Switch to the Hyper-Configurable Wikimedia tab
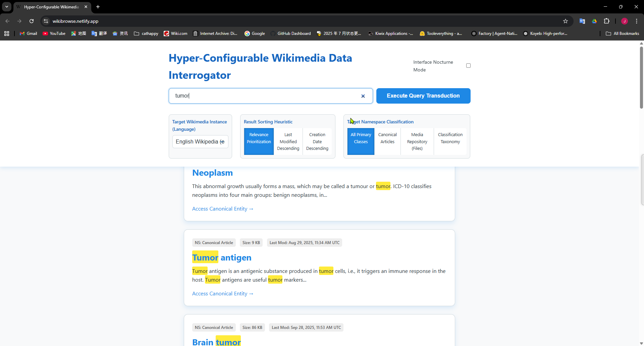This screenshot has width=644, height=346. tap(50, 7)
